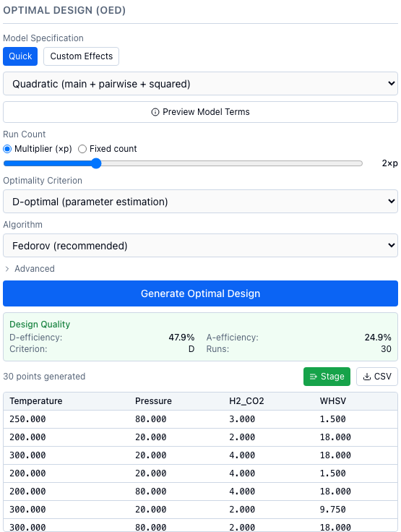Screen dimensions: 401x532
Task: Click the Criterion value D
Action: tap(191, 349)
